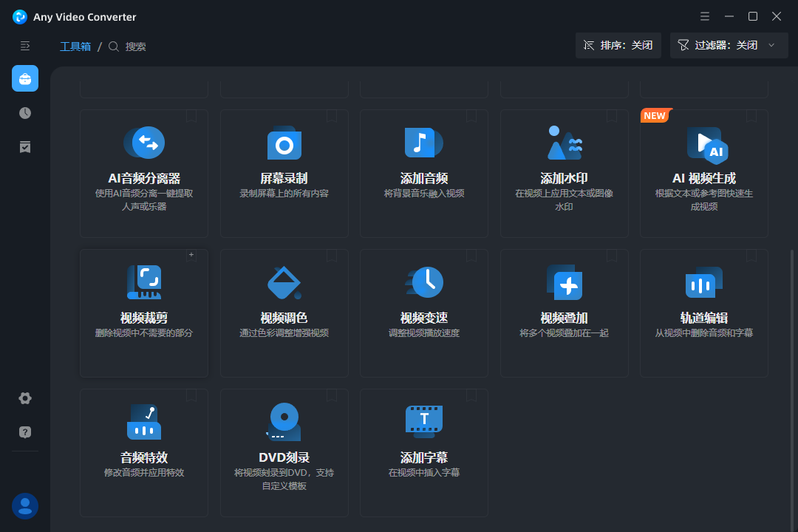Open the 排序 sort options
Screen dimensions: 798x532
click(x=618, y=45)
